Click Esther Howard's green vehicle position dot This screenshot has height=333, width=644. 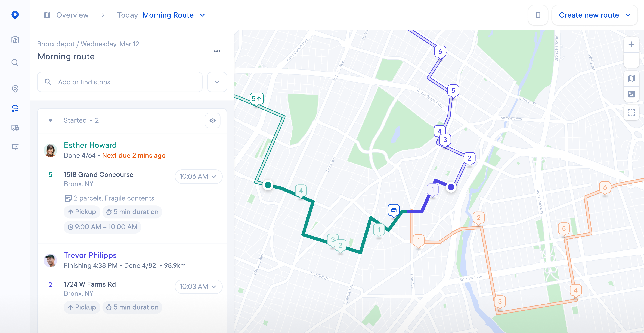click(268, 185)
